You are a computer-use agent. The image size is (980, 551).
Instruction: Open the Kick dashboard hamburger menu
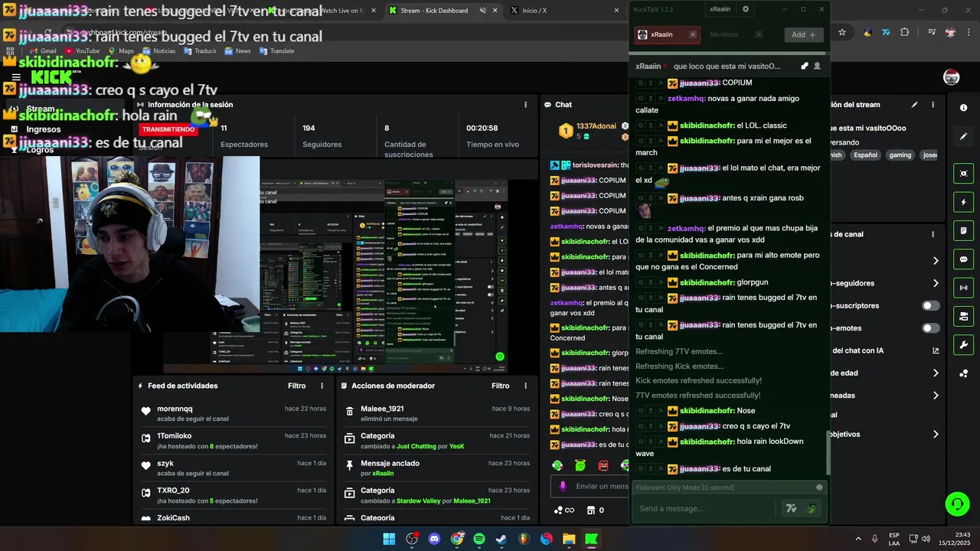pos(16,77)
